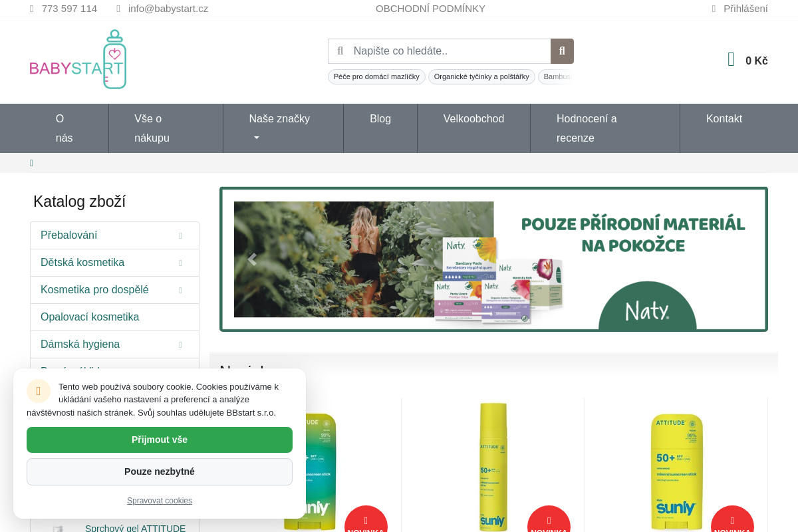Go to previous banner slide arrow
This screenshot has width=798, height=532.
(x=252, y=259)
